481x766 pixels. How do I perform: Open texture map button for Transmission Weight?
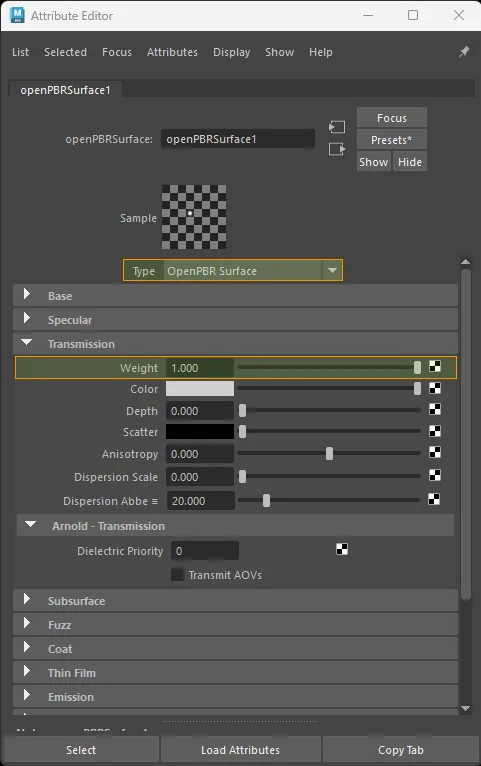[x=435, y=366]
